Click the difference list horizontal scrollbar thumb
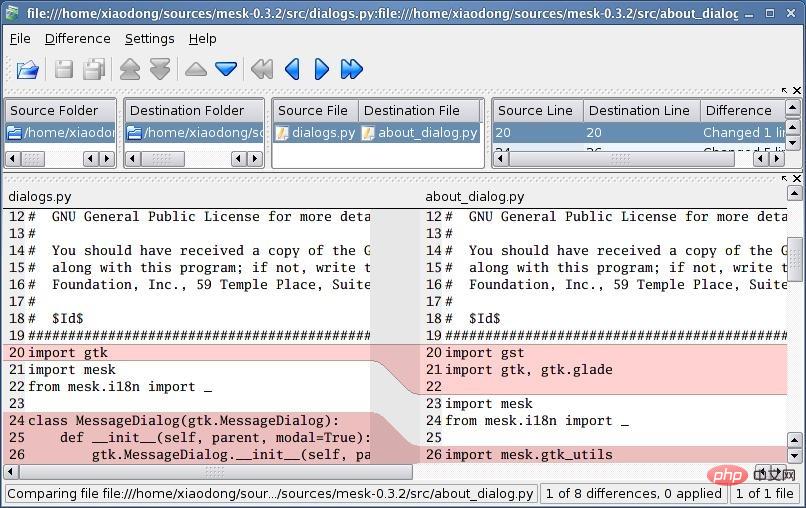This screenshot has height=508, width=806. pos(621,159)
